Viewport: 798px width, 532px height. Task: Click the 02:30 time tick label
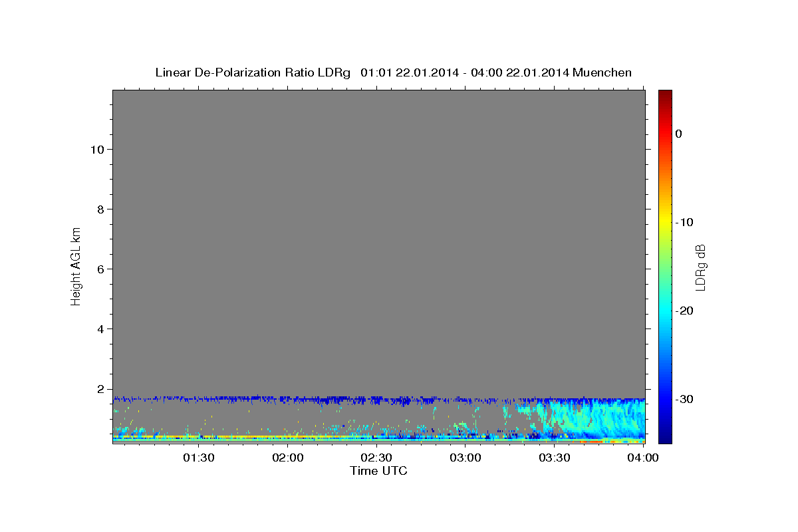pyautogui.click(x=376, y=458)
